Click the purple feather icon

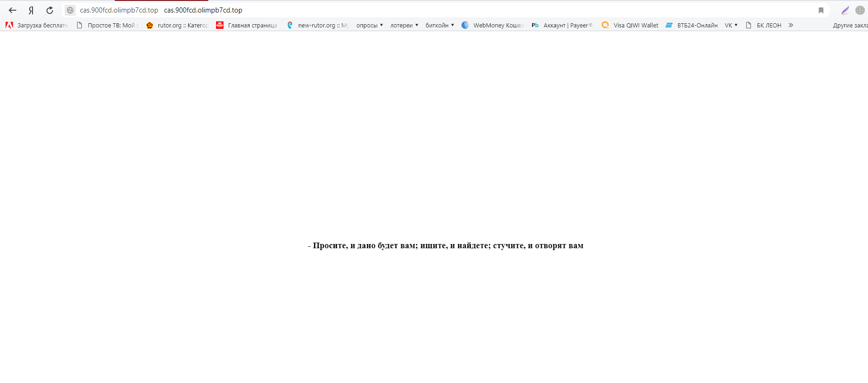845,10
